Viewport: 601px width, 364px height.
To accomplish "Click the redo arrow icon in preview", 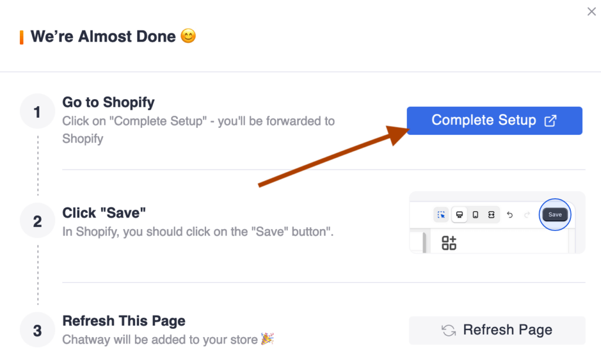I will click(527, 215).
